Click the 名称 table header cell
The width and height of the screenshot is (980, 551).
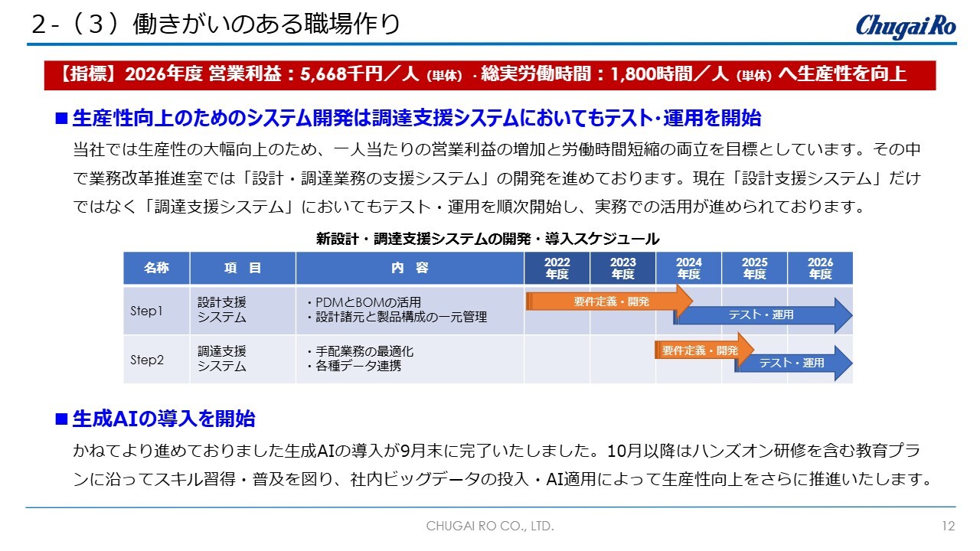point(156,268)
